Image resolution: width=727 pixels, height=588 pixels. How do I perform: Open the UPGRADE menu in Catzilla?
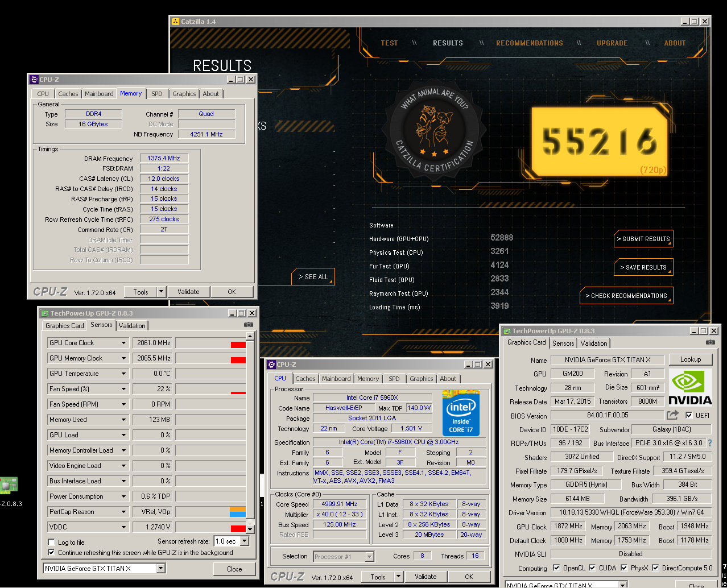[x=612, y=43]
